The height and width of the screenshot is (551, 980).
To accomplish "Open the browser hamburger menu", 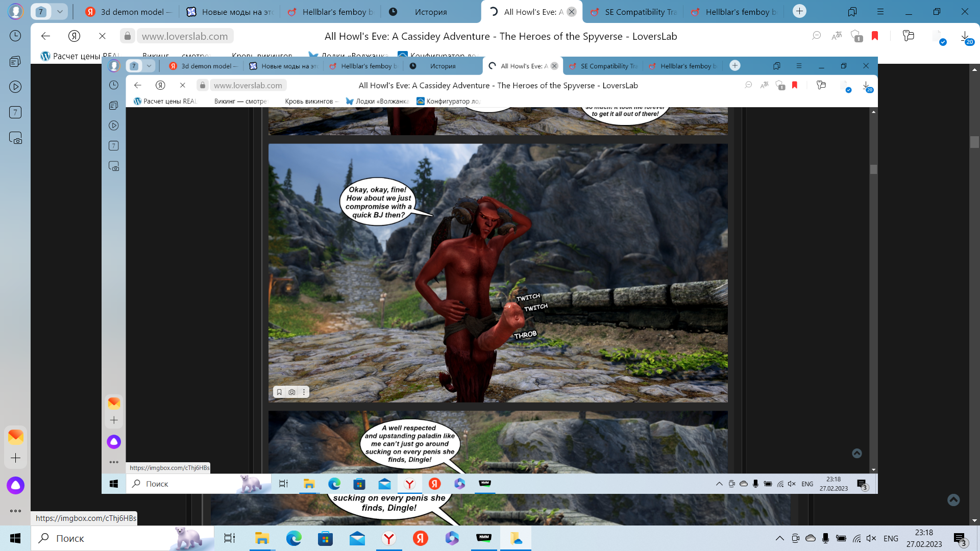I will click(880, 12).
